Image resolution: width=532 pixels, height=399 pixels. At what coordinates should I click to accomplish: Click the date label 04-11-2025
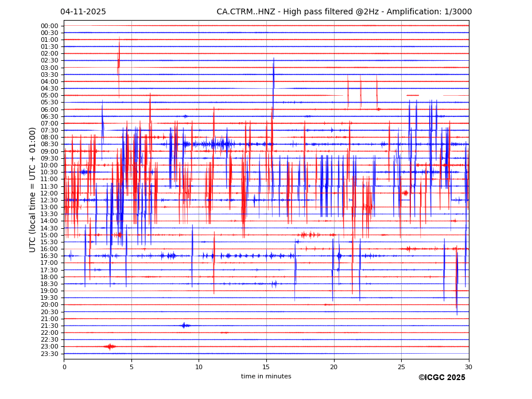(x=83, y=12)
